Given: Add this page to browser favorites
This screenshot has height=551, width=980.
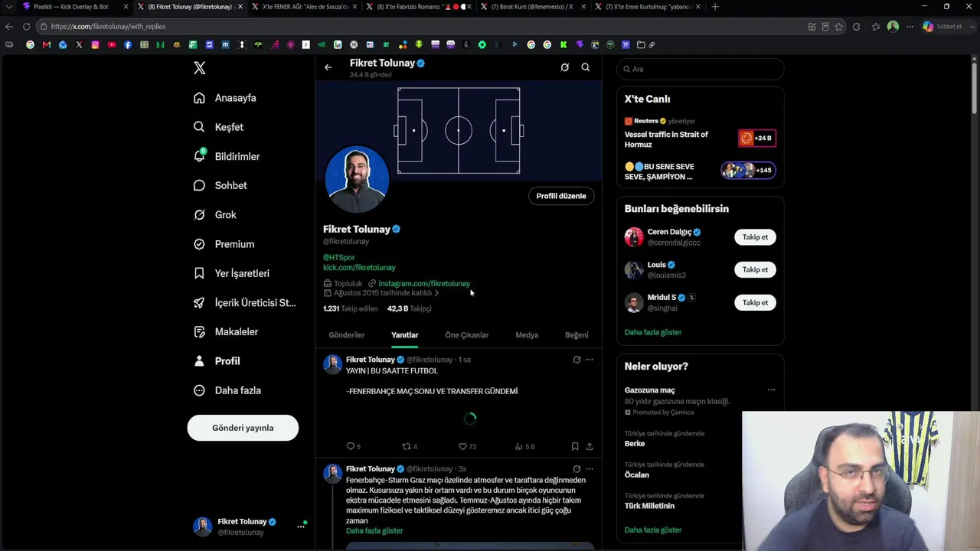Looking at the screenshot, I should tap(839, 27).
